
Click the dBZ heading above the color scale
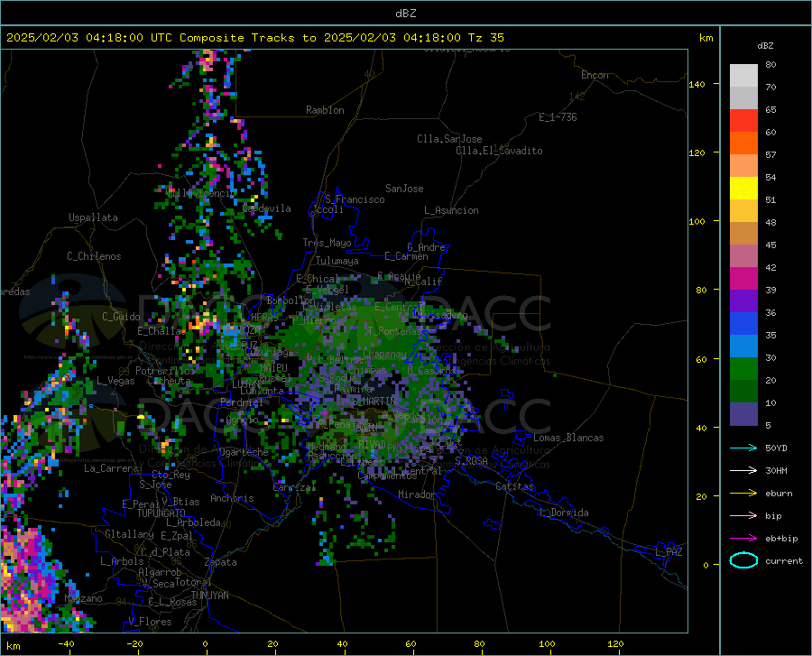765,45
